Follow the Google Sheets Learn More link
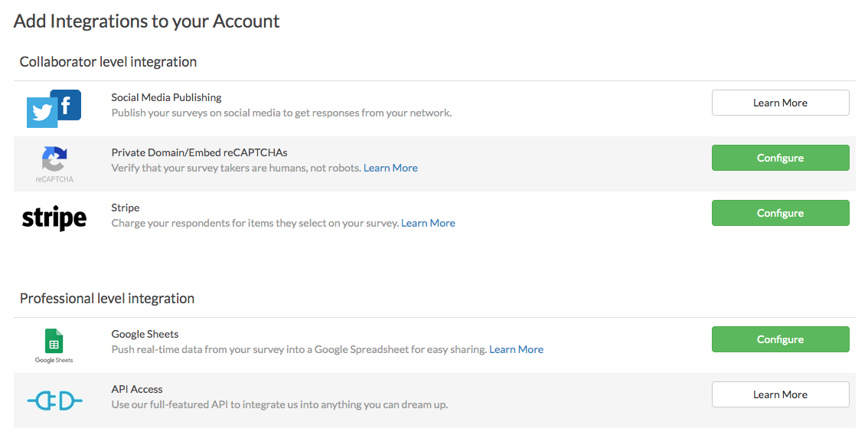 [516, 349]
